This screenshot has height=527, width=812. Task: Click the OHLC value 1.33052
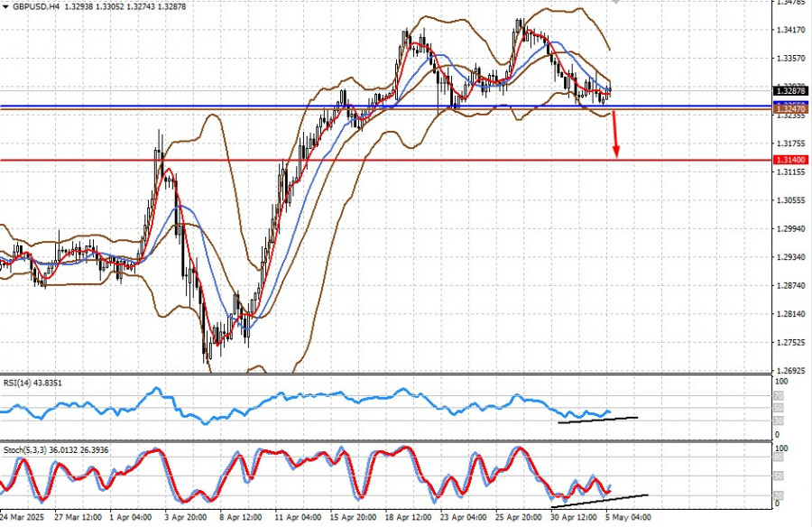[x=110, y=6]
